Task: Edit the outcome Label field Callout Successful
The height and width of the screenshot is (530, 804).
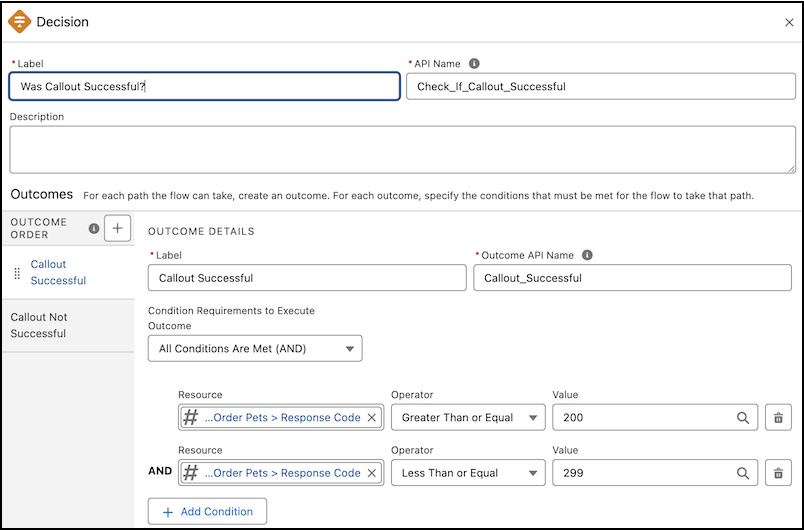Action: coord(307,278)
